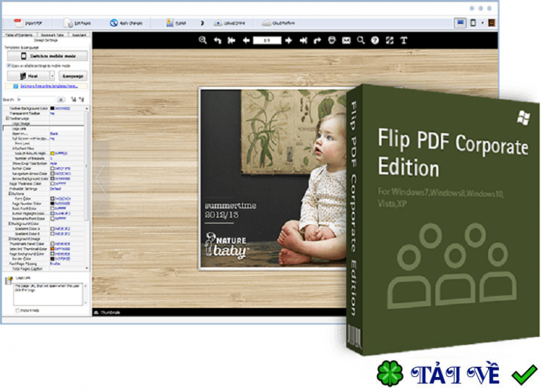Toggle the Instant Help checkbox
This screenshot has height=392, width=543.
tap(17, 311)
